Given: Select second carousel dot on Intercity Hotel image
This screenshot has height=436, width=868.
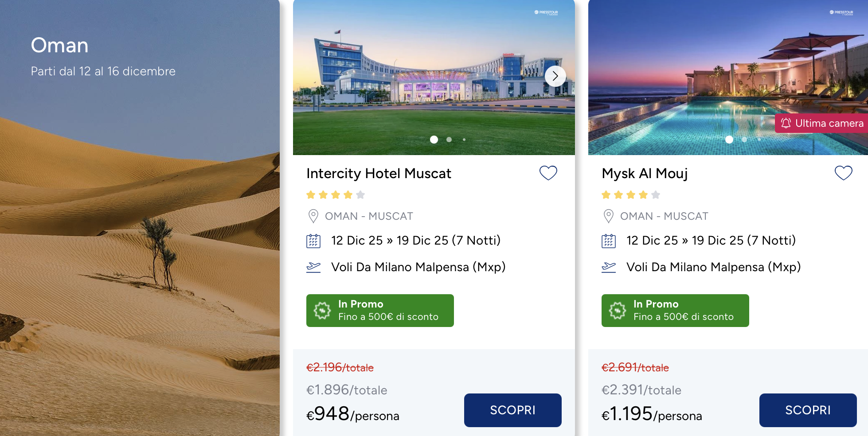Looking at the screenshot, I should (449, 140).
